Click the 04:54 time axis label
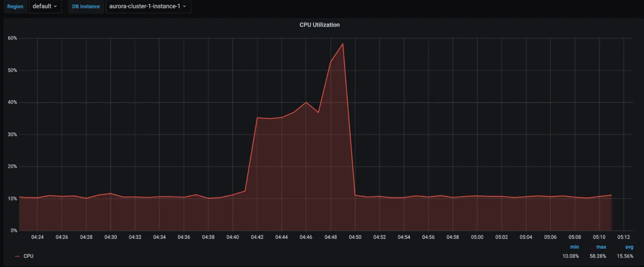Image resolution: width=644 pixels, height=267 pixels. coord(404,237)
